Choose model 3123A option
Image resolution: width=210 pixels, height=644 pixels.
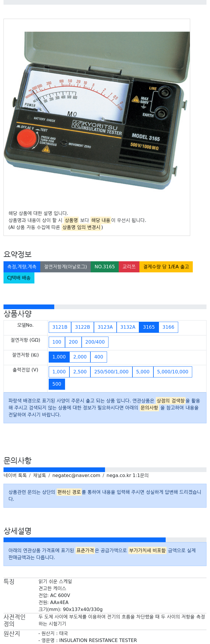tap(105, 327)
